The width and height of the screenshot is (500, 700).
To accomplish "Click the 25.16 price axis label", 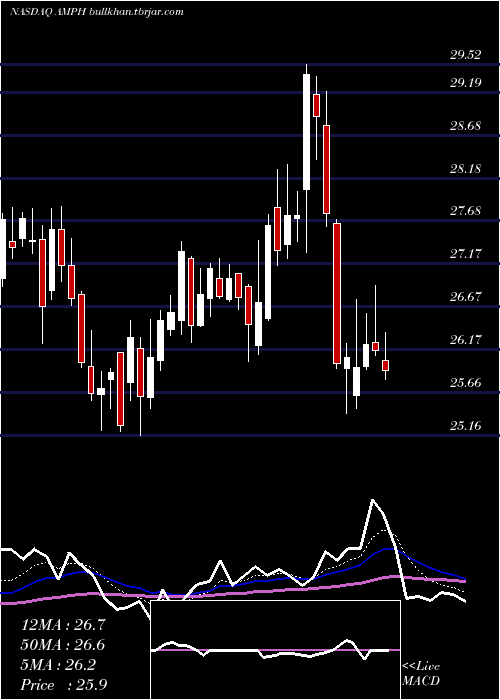I will 466,426.
